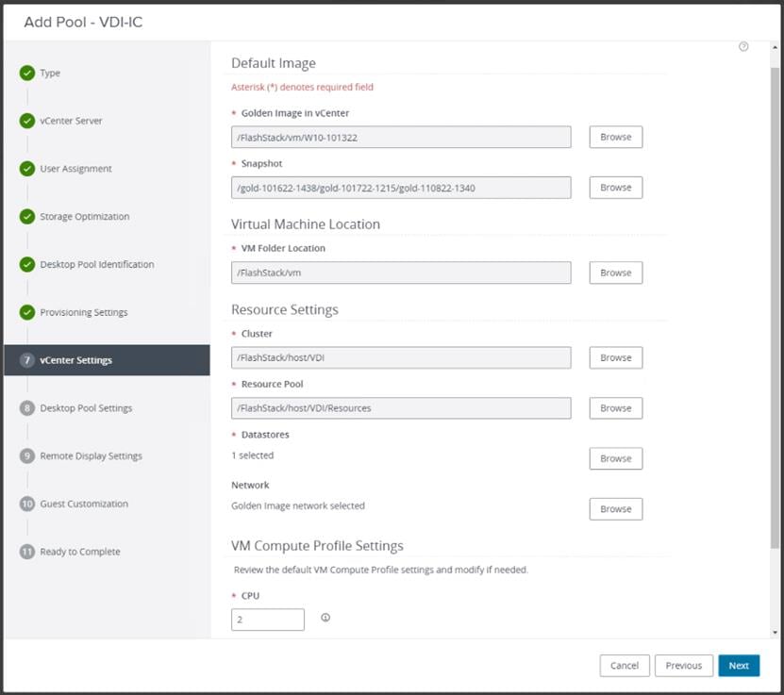The width and height of the screenshot is (784, 695).
Task: Select the Remote Display Settings step
Action: click(x=91, y=456)
